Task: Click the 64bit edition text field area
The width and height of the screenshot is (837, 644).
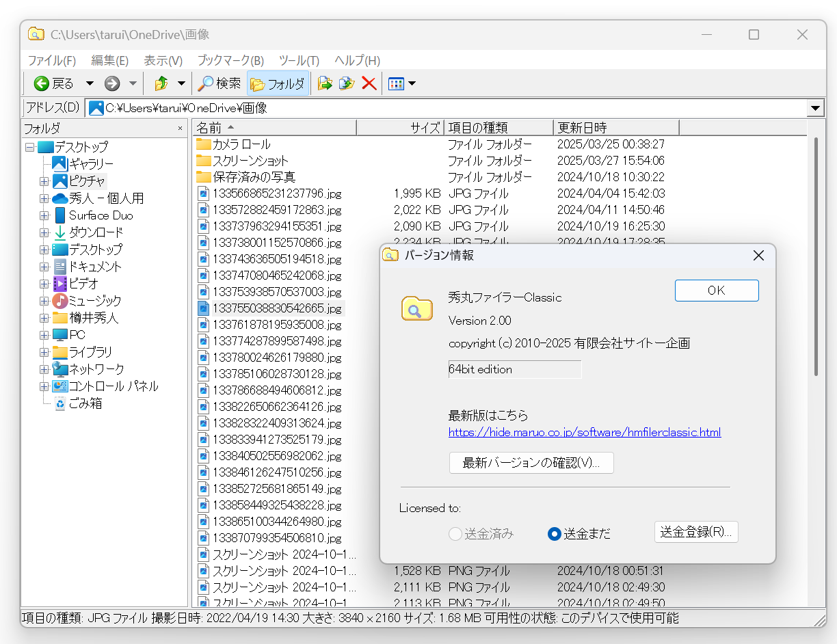Action: pyautogui.click(x=514, y=369)
